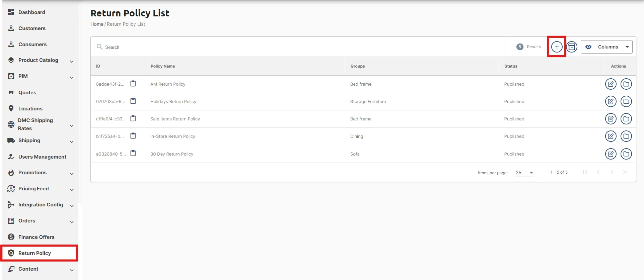Expand the Promotions sidebar section
This screenshot has width=644, height=280.
tap(72, 174)
